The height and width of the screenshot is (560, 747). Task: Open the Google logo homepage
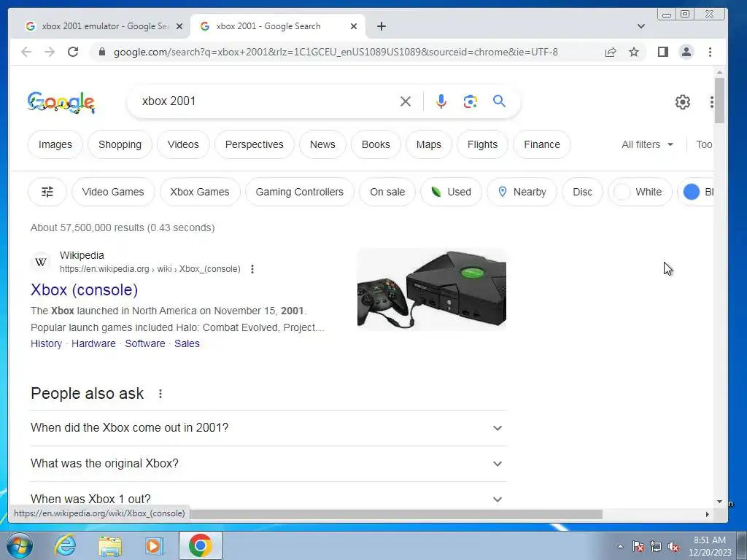pos(61,102)
